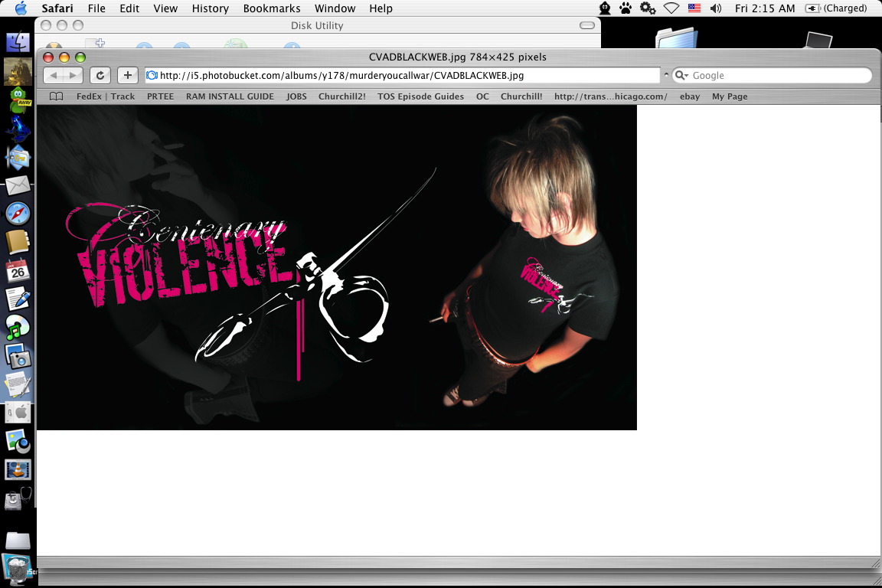Reload the page with the refresh button
Image resolution: width=882 pixels, height=588 pixels.
click(100, 75)
